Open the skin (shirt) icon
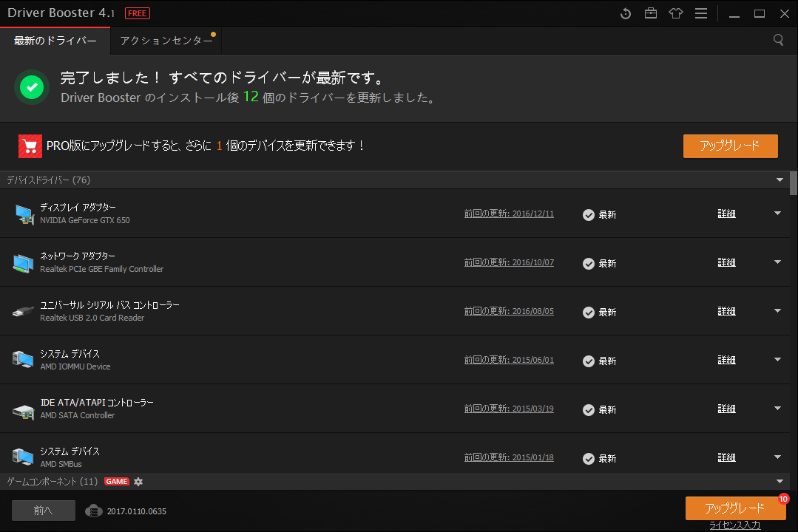Image resolution: width=798 pixels, height=532 pixels. point(676,13)
